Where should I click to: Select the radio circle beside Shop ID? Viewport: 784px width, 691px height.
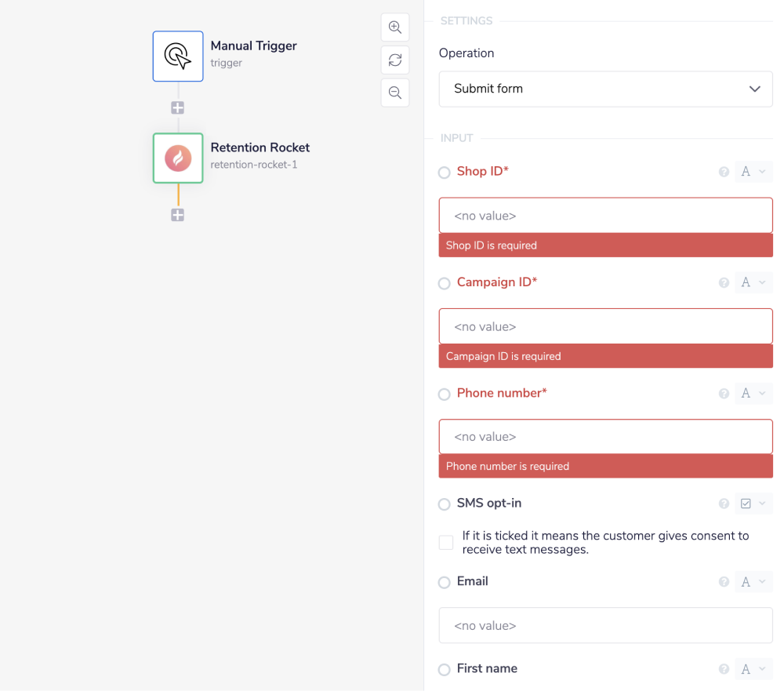[444, 172]
